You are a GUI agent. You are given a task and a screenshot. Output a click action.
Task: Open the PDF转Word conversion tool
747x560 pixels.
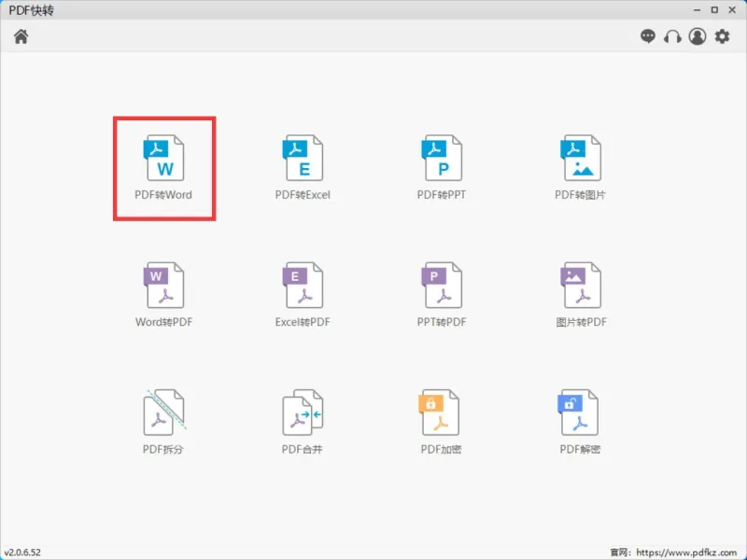164,167
